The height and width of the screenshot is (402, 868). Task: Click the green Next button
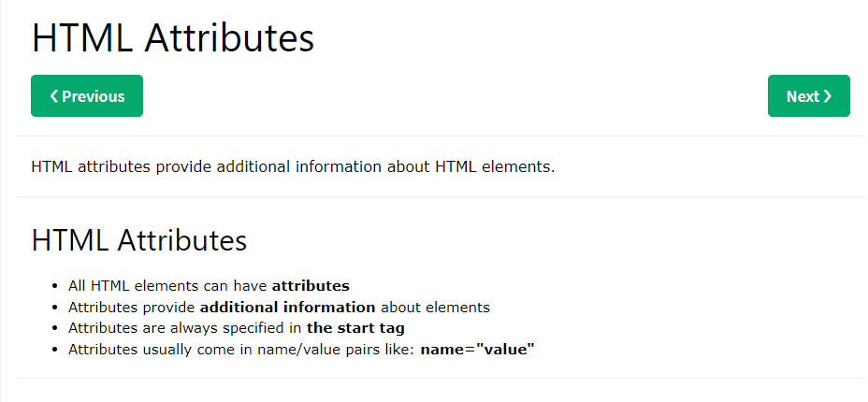[x=808, y=96]
